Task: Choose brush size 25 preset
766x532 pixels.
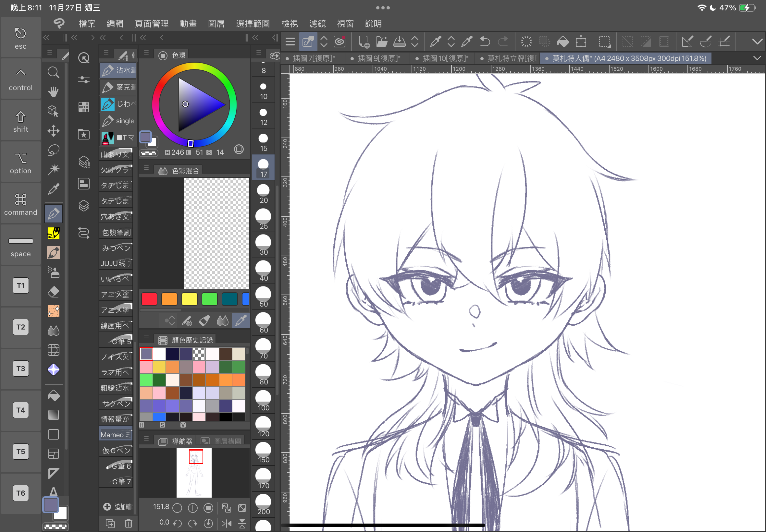Action: coord(263,219)
